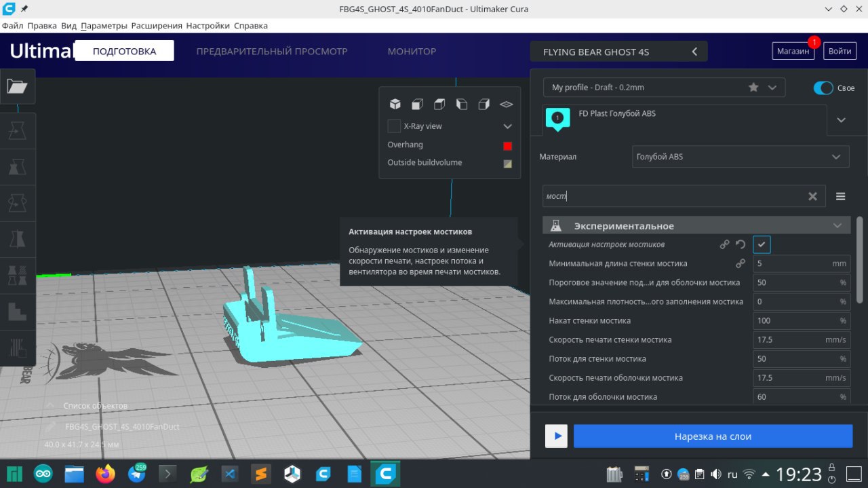Toggle the Свое custom settings switch
The width and height of the screenshot is (868, 488).
point(823,88)
